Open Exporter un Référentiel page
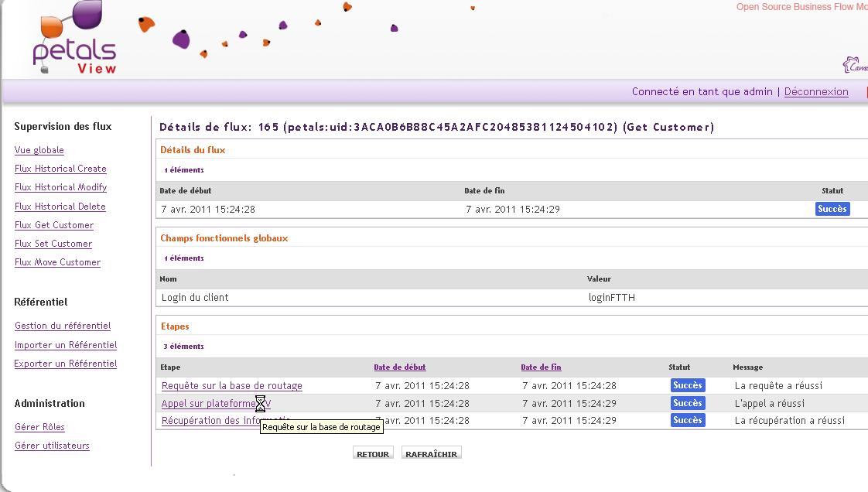The width and height of the screenshot is (868, 492). tap(66, 364)
